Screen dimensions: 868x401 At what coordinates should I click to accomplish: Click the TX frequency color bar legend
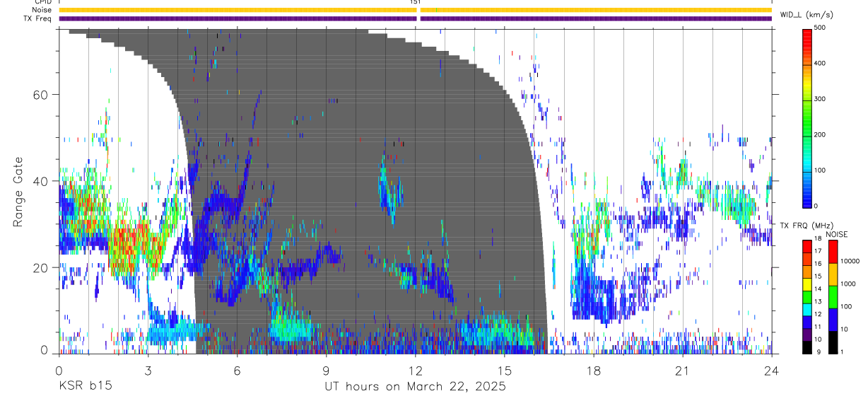pos(807,296)
